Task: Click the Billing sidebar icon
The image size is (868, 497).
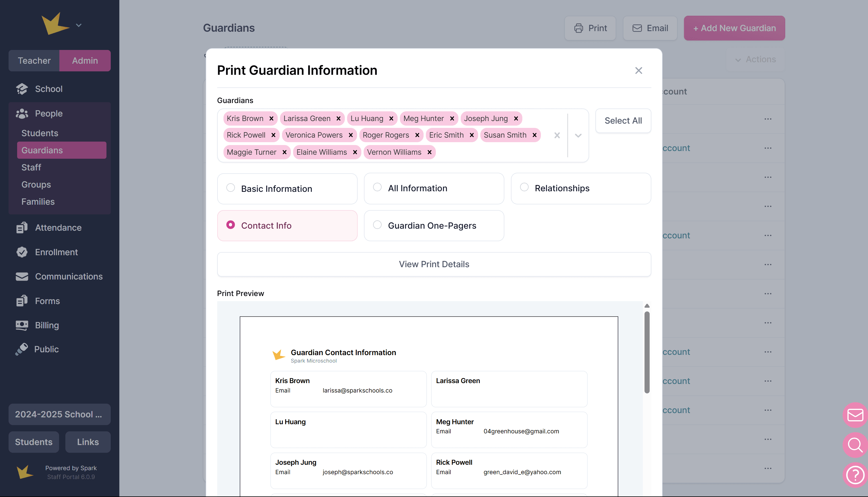Action: [x=22, y=325]
